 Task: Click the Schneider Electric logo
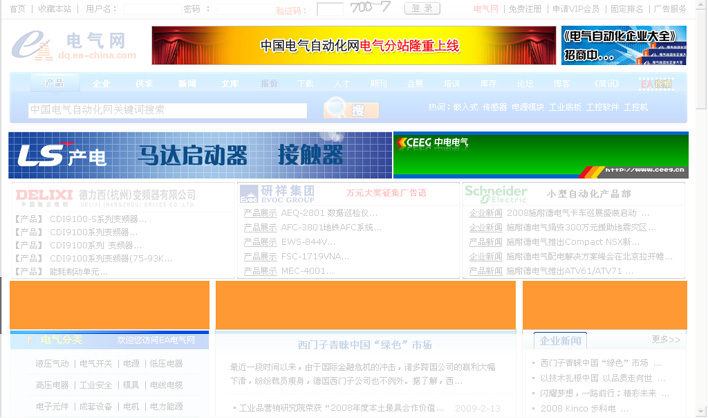pos(496,193)
